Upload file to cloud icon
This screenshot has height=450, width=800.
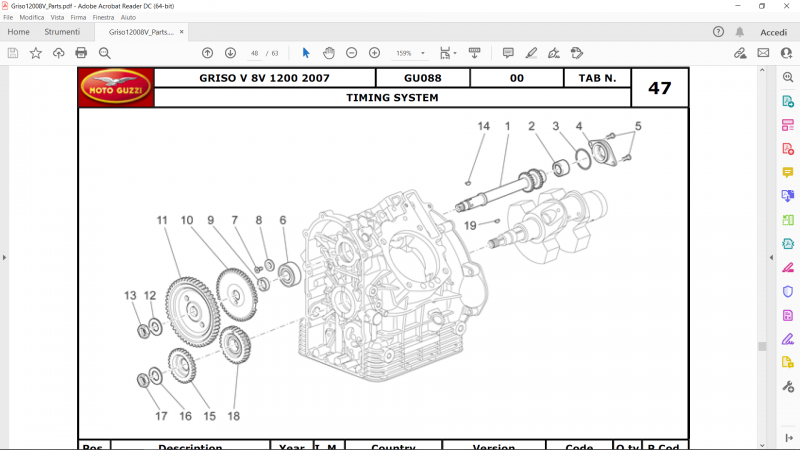[59, 53]
